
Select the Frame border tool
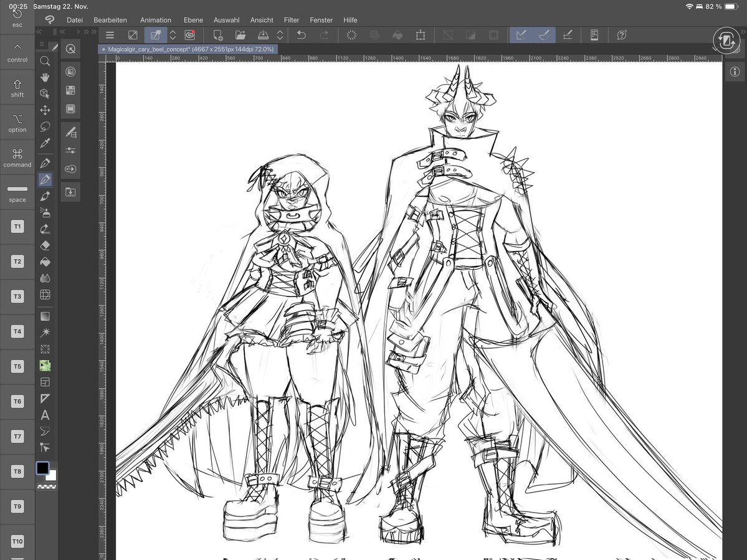point(45,382)
